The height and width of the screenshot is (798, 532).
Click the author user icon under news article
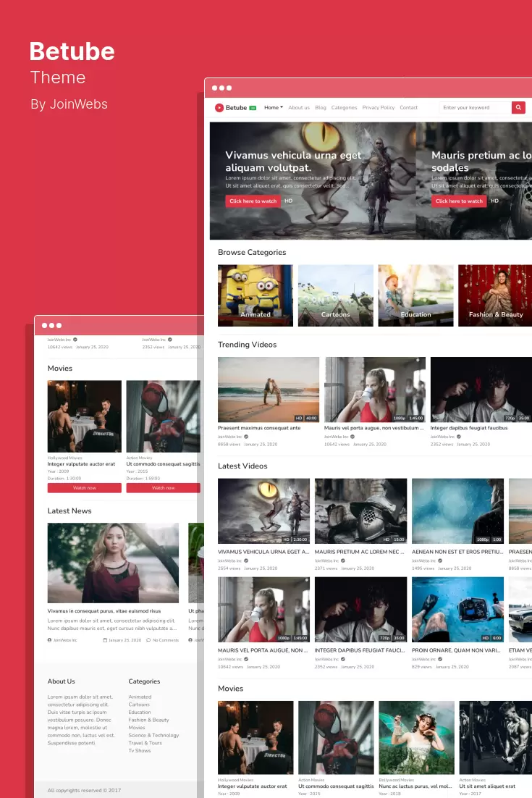point(49,640)
